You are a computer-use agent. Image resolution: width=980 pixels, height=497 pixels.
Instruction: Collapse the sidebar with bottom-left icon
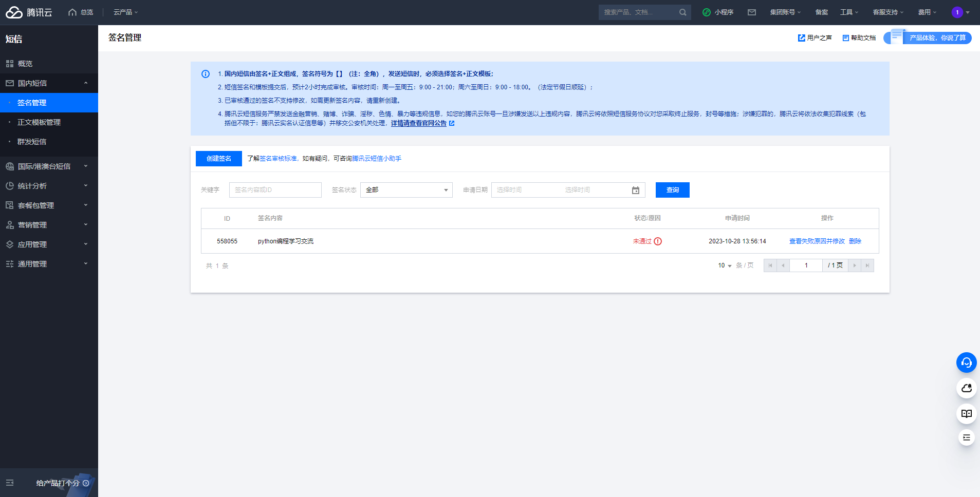click(x=10, y=483)
